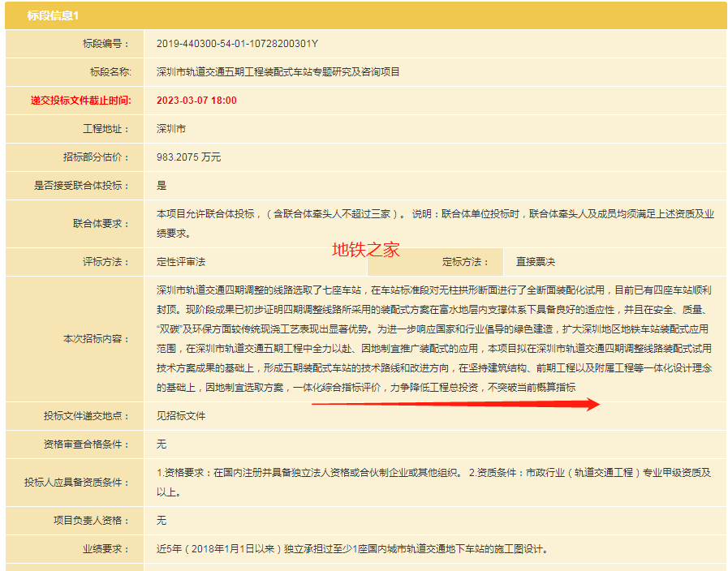Click the 直接票决 value
728x571 pixels.
536,262
